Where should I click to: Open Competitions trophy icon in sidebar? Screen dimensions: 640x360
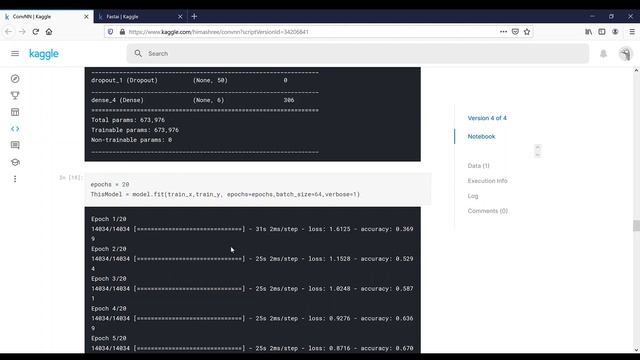(15, 96)
